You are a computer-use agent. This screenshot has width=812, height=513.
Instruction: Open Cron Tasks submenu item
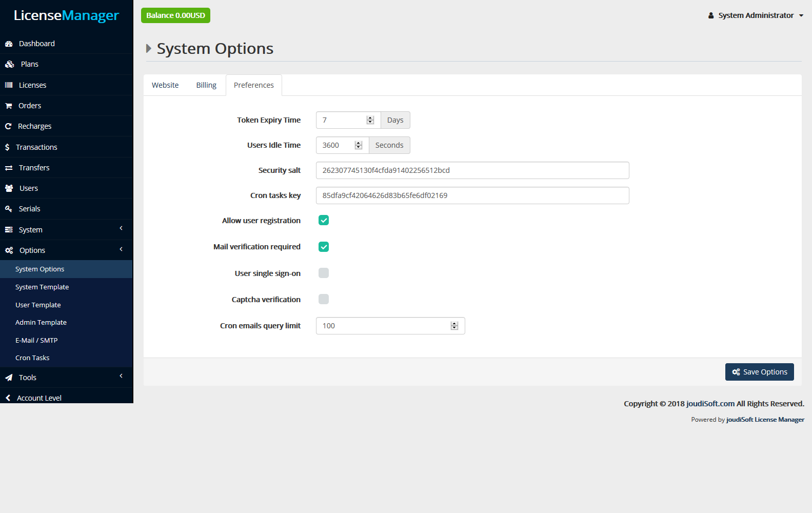[66, 358]
